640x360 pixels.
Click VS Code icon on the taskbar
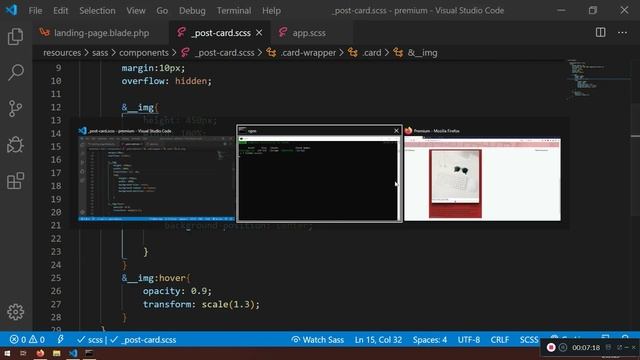73,353
